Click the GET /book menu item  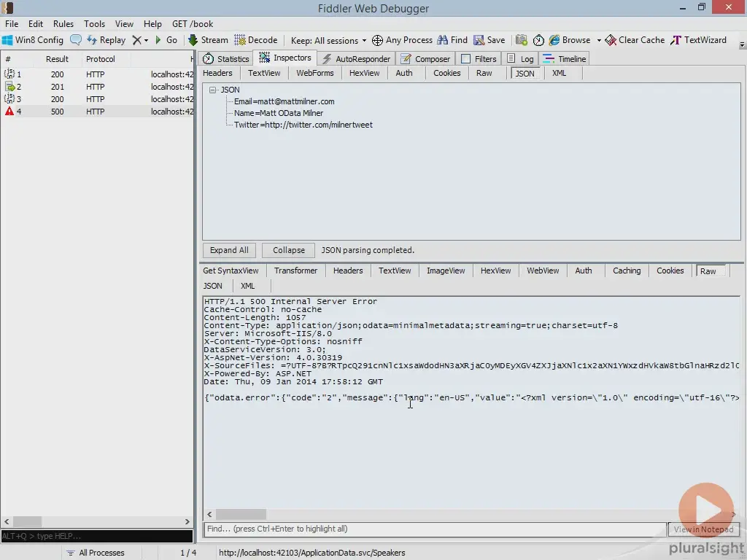tap(193, 24)
